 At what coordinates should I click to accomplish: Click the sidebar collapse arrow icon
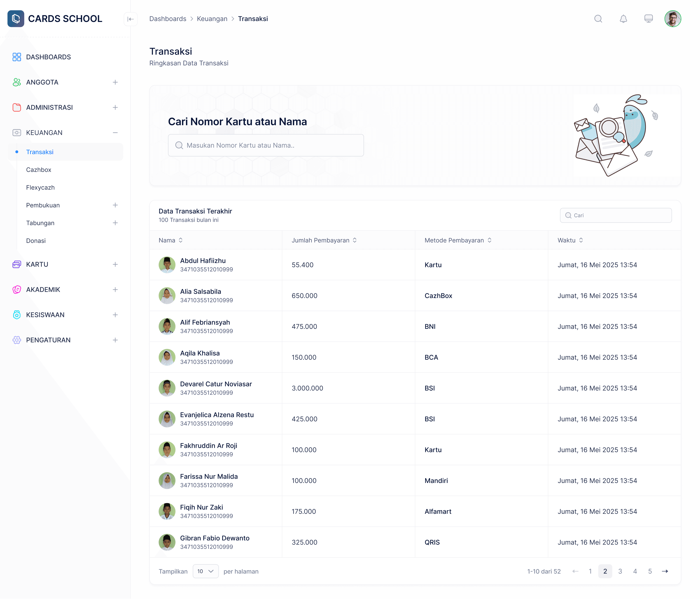(130, 19)
